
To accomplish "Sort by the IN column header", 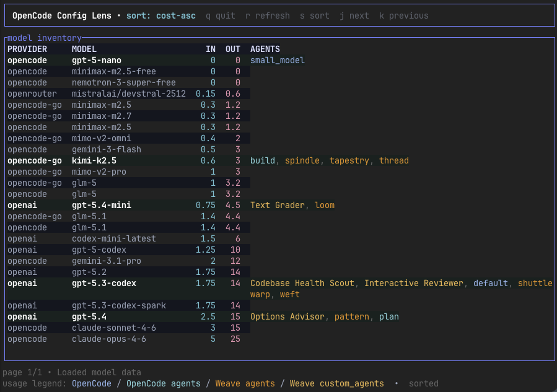I will click(x=211, y=49).
